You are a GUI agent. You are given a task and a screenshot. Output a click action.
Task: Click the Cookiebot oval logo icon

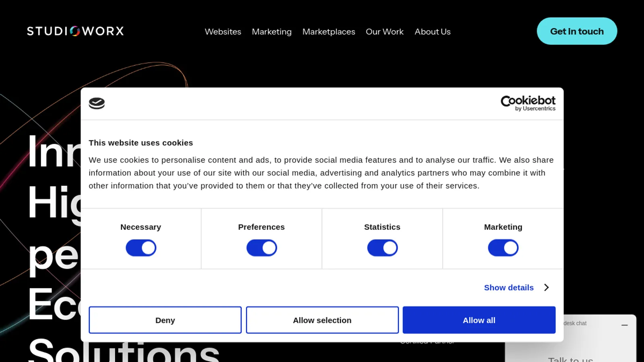click(97, 103)
